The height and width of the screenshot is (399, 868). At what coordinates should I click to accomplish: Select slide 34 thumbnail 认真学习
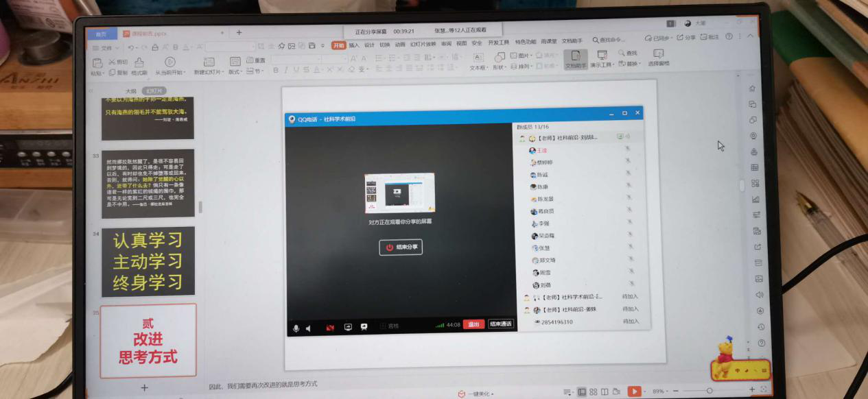coord(148,261)
